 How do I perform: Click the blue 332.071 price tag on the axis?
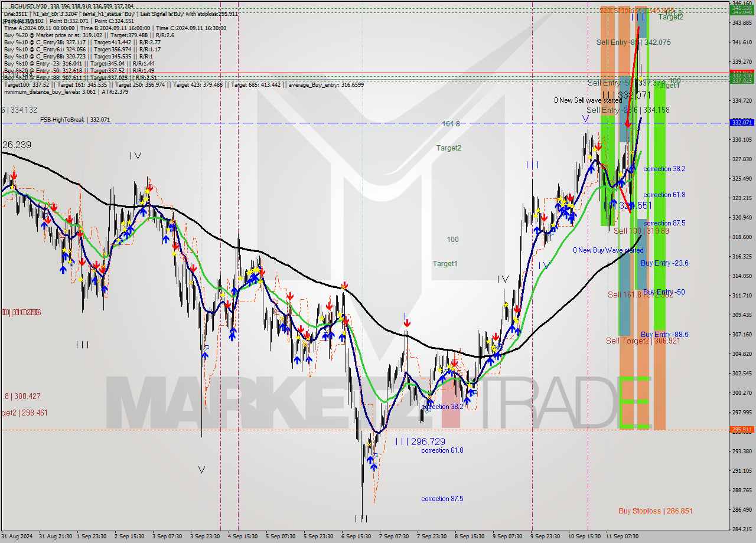pos(741,122)
